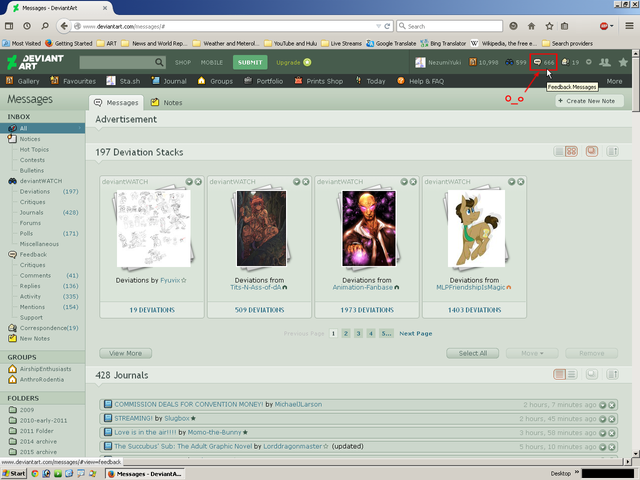Open Gallery in the navigation bar
Screen dimensions: 640x480
click(x=23, y=81)
